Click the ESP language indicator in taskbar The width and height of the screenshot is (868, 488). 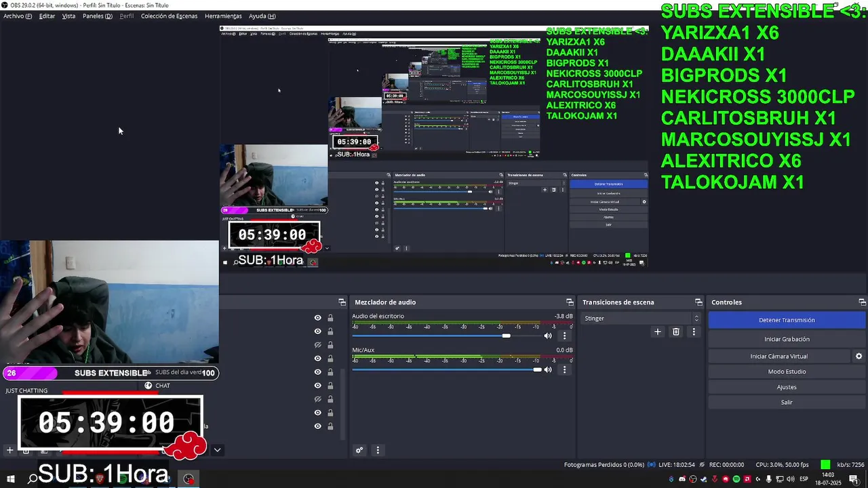click(x=806, y=480)
